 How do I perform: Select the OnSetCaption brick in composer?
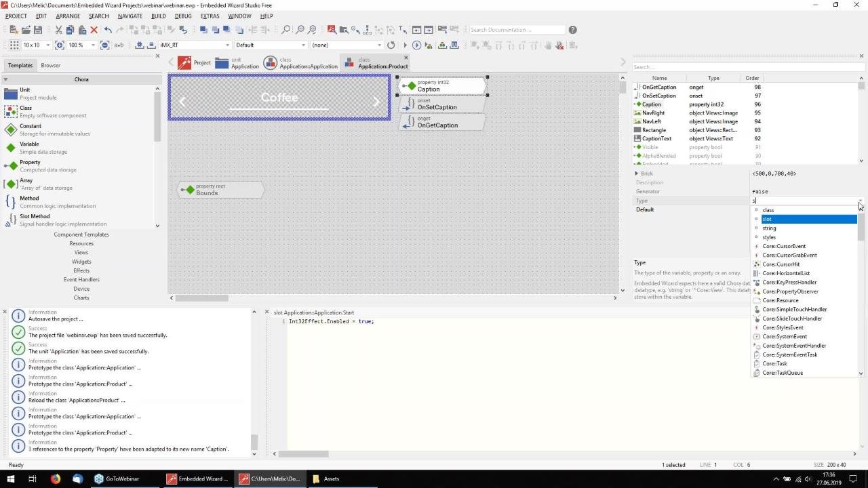point(442,104)
